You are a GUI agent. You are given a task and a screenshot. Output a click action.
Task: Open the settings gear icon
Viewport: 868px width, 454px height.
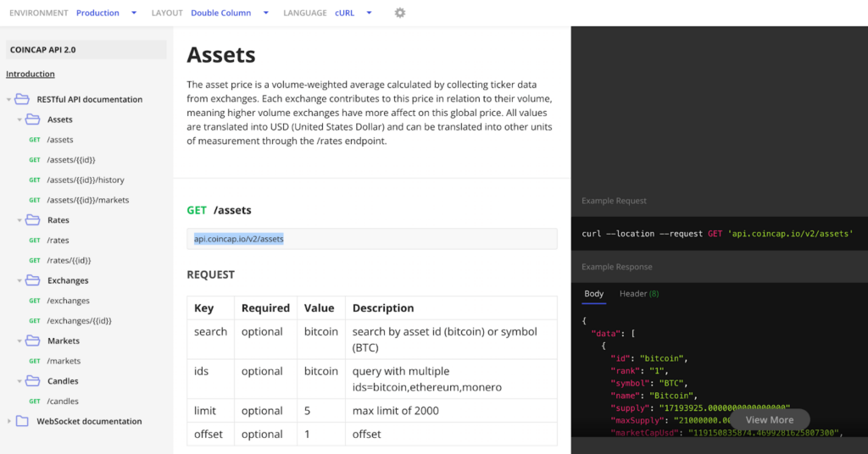[400, 13]
